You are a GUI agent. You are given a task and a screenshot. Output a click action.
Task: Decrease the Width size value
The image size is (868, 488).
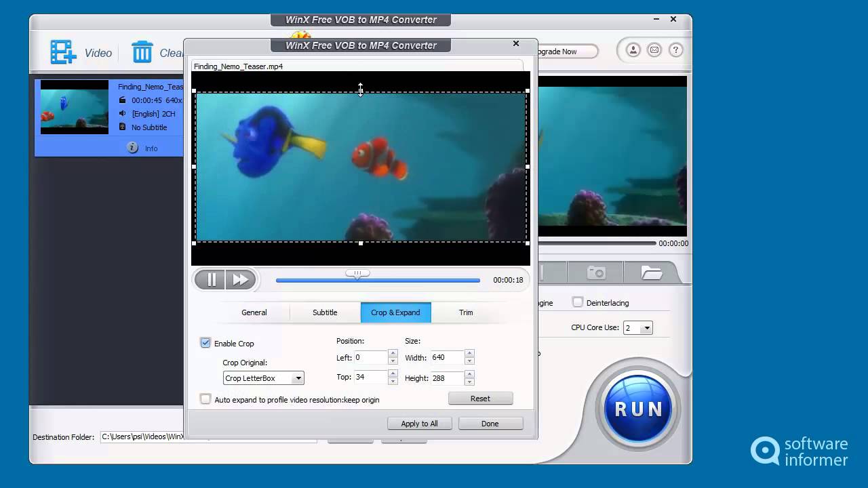click(469, 361)
